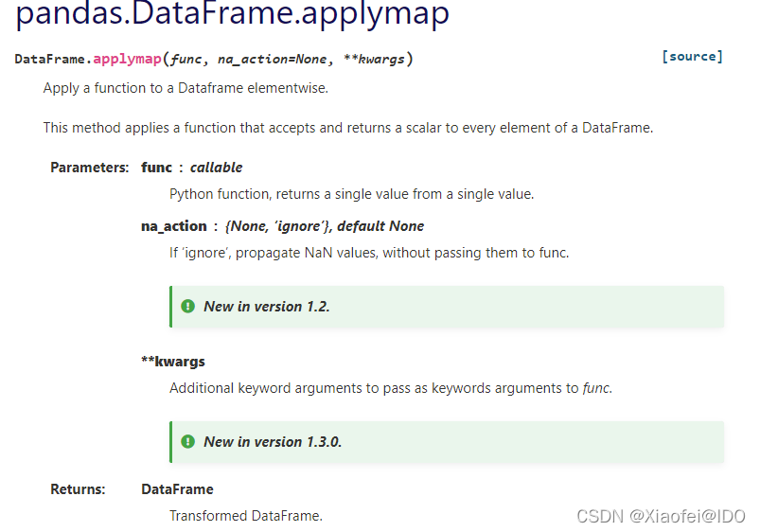The image size is (760, 532).
Task: Click the 'DataFrame.' prefix in the signature
Action: click(x=53, y=60)
